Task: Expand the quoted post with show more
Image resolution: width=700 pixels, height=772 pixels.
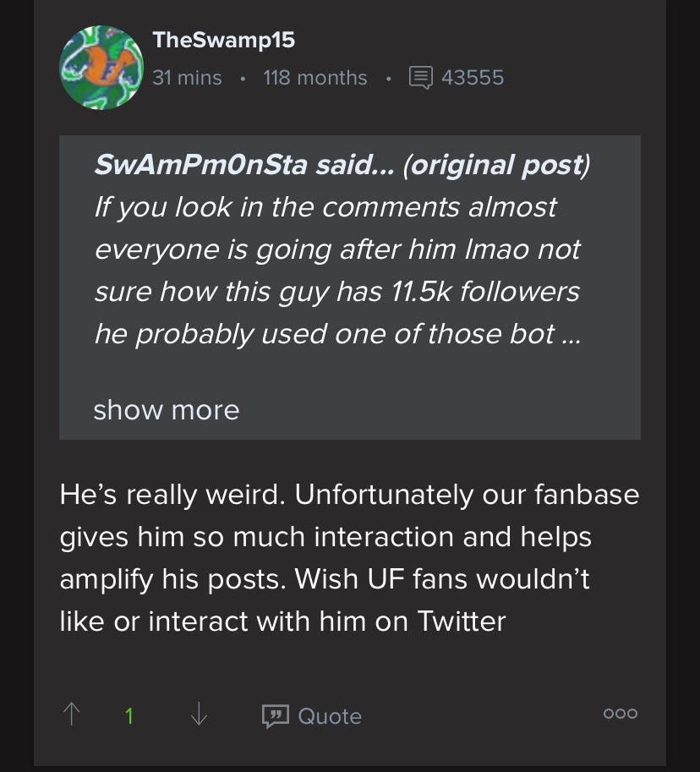Action: tap(166, 410)
